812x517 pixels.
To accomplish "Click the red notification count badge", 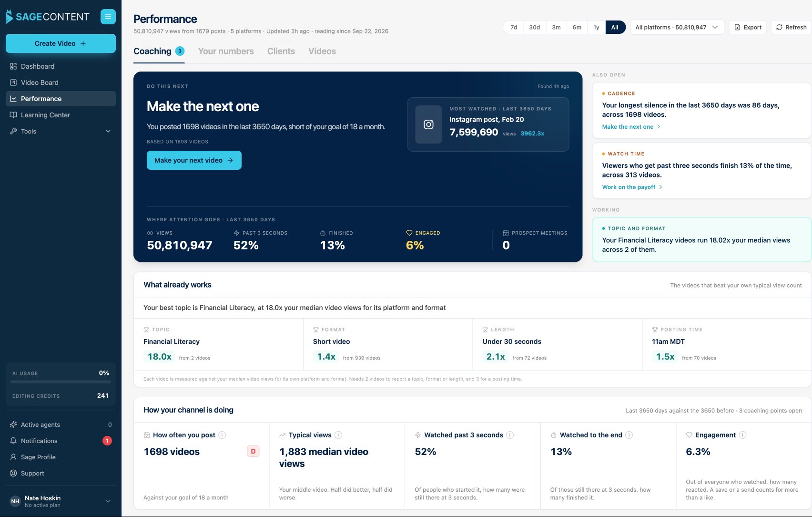I will click(x=107, y=441).
